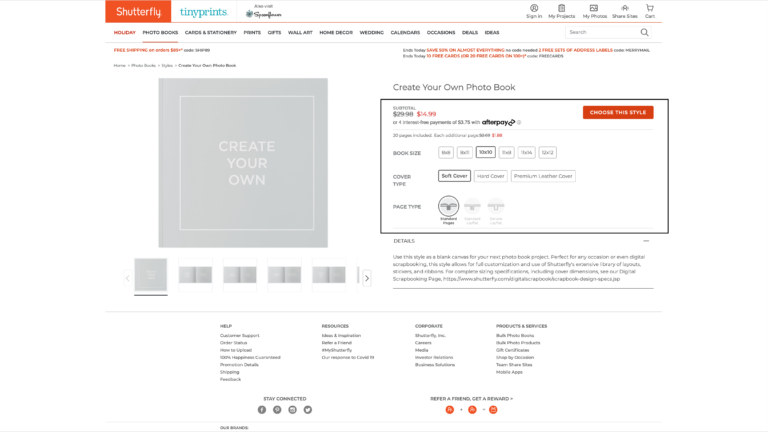Open the Photo Books menu

[160, 32]
